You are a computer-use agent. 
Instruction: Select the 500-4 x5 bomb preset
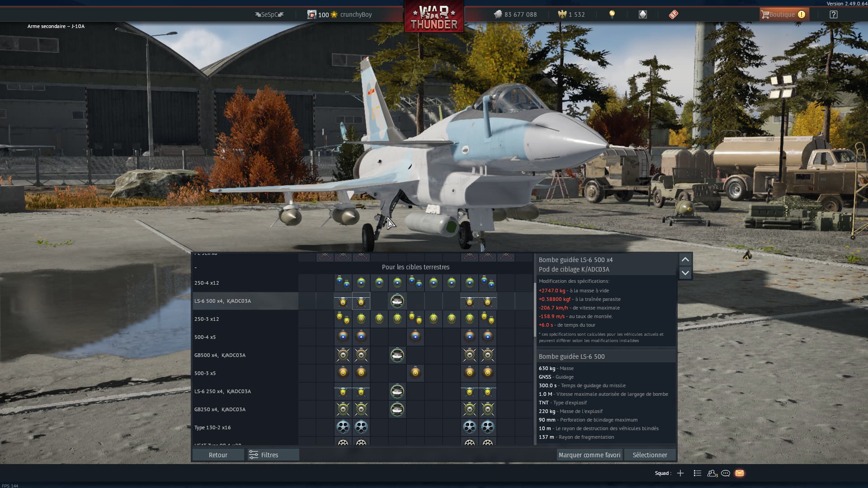click(205, 337)
